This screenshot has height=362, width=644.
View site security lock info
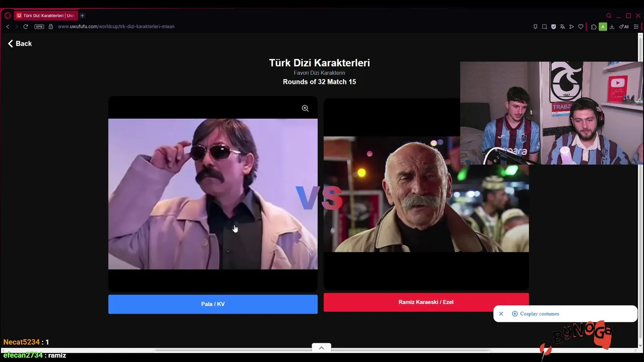pos(51,27)
